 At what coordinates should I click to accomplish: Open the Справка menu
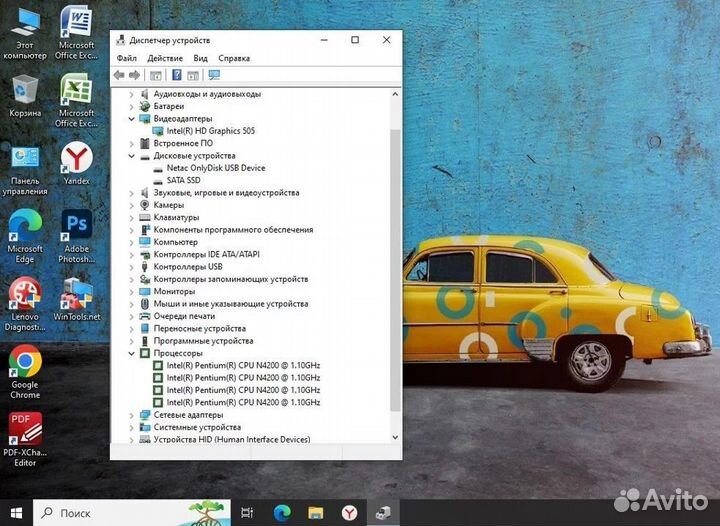[x=234, y=58]
